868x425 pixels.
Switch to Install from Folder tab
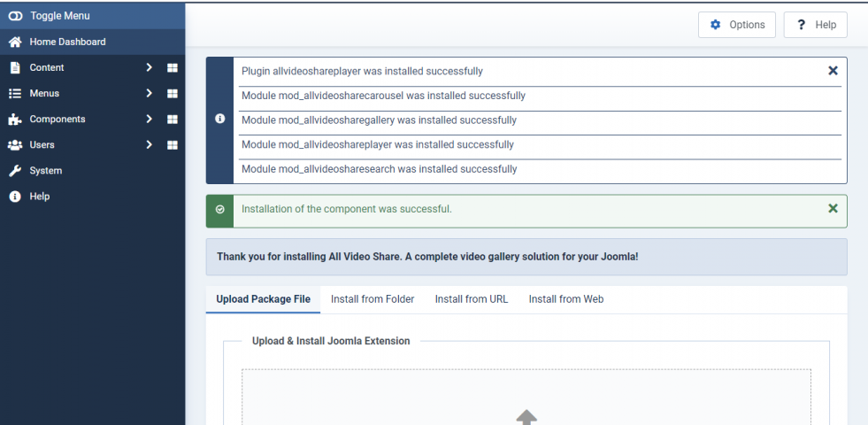pos(373,299)
